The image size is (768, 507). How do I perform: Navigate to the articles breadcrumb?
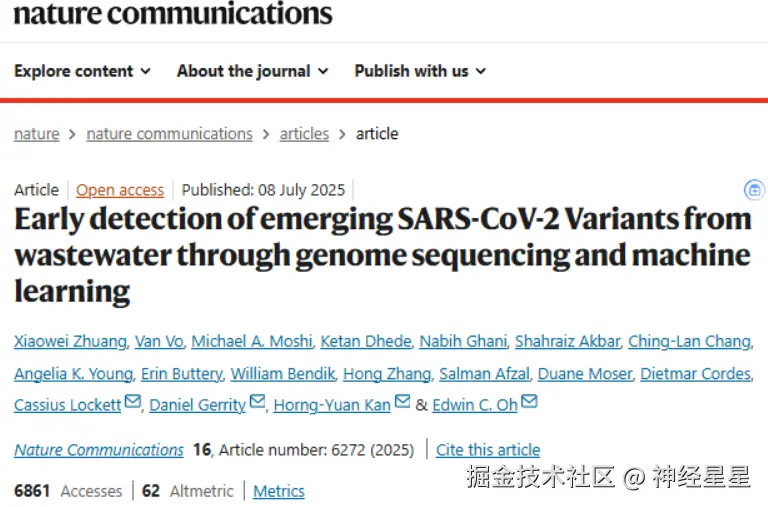(304, 134)
